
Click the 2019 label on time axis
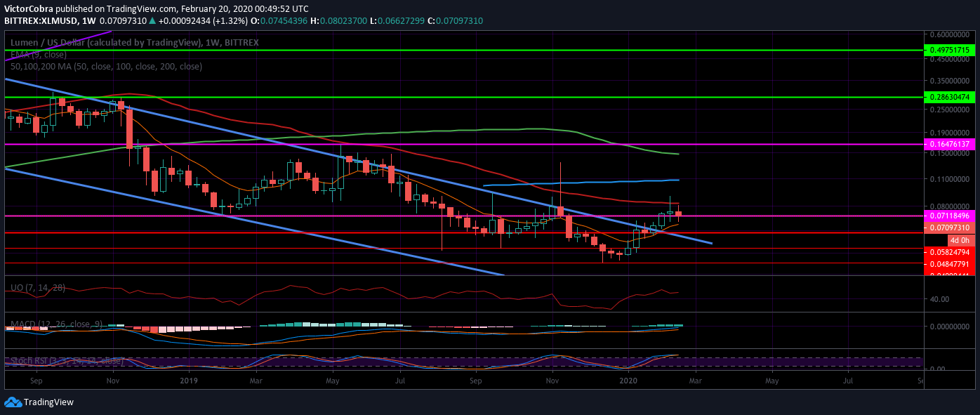coord(190,381)
